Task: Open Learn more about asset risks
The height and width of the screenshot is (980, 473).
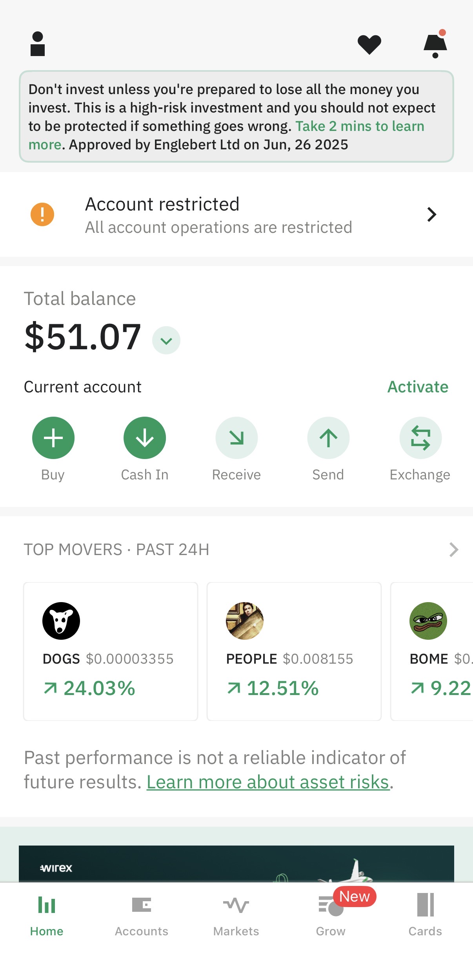Action: click(x=268, y=782)
